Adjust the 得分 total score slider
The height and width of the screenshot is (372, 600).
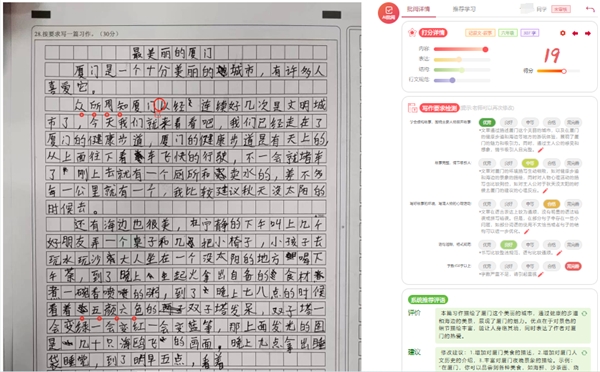[558, 71]
